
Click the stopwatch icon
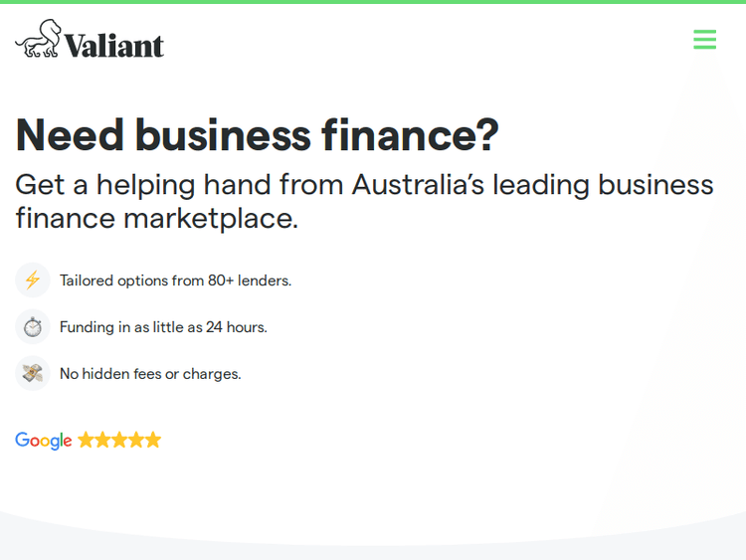coord(33,327)
